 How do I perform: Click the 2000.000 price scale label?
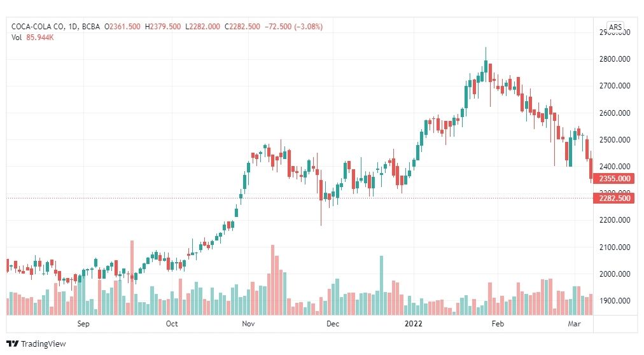point(615,274)
